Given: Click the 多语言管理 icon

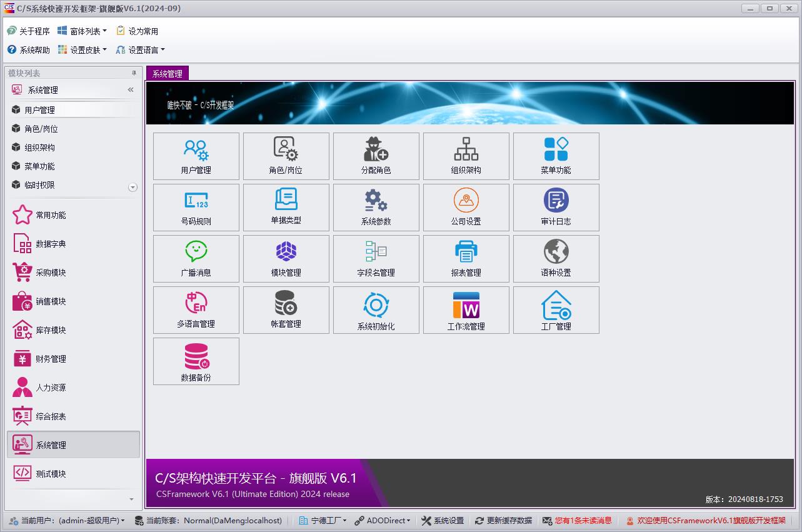Looking at the screenshot, I should (196, 309).
